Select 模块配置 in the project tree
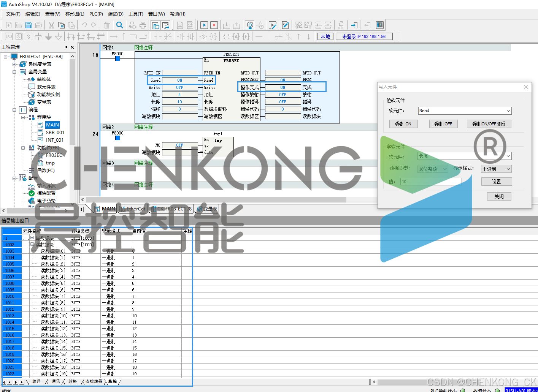Image resolution: width=538 pixels, height=392 pixels. (46, 193)
